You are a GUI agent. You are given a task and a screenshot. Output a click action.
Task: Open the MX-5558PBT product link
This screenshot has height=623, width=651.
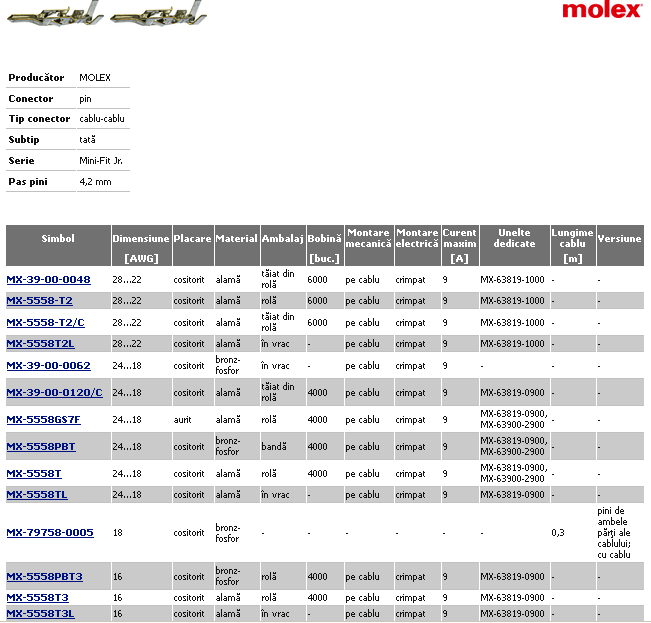tap(41, 447)
